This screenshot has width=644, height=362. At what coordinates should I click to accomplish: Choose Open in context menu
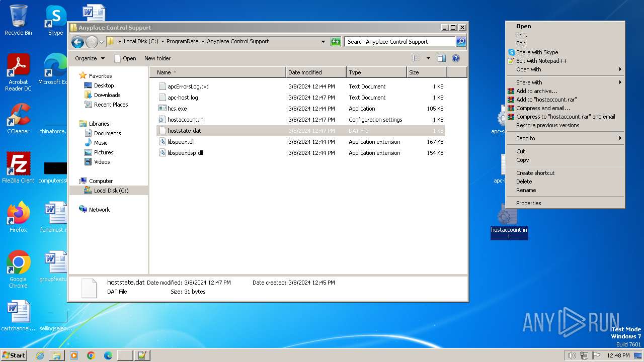tap(565, 26)
